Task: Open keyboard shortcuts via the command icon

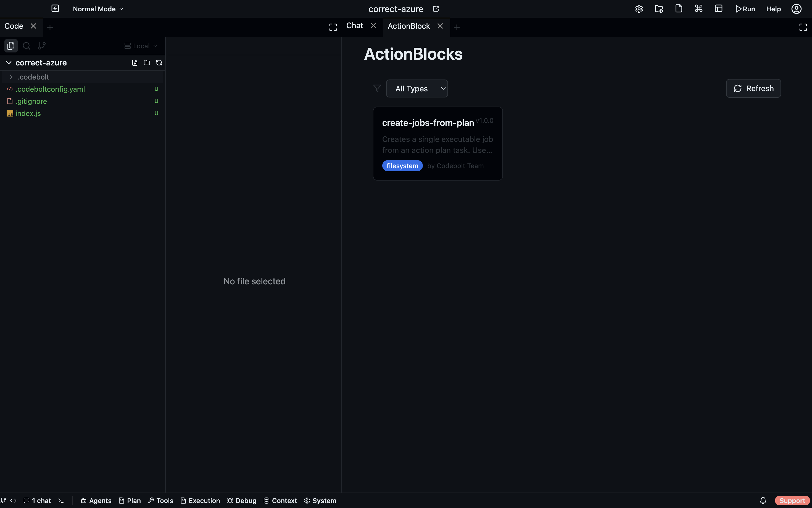Action: [x=698, y=8]
